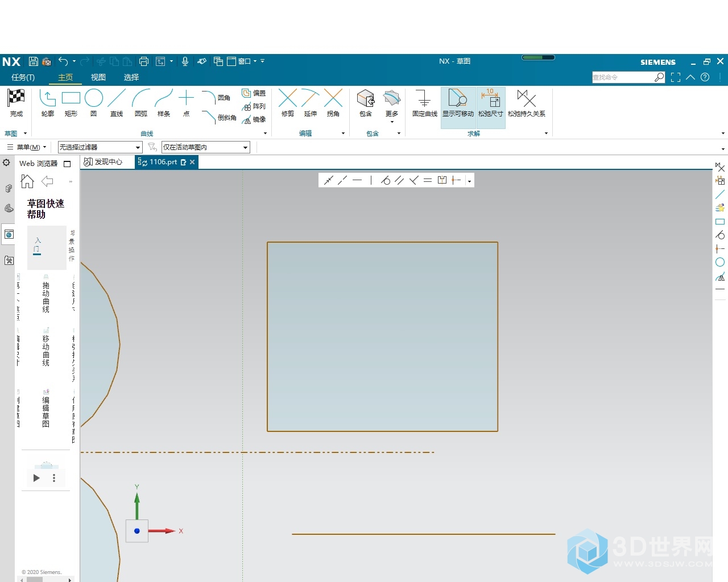728x582 pixels.
Task: Switch to the View (视图) ribbon tab
Action: click(x=98, y=77)
